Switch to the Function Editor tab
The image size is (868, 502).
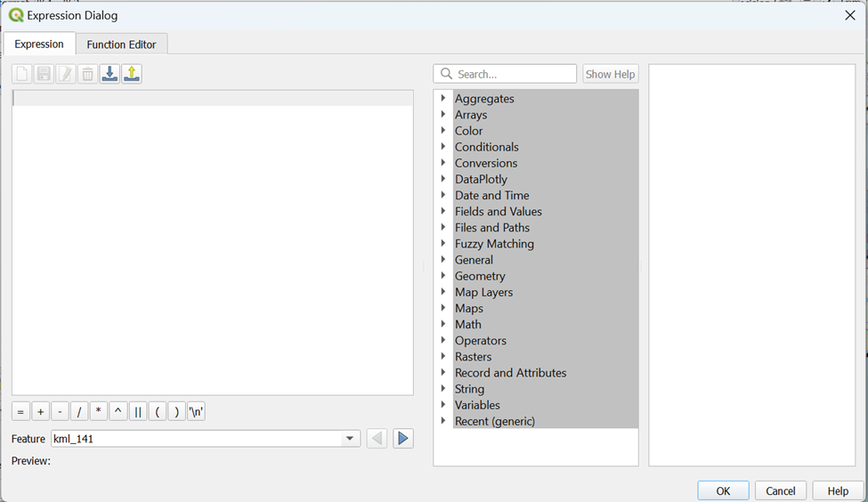click(121, 45)
